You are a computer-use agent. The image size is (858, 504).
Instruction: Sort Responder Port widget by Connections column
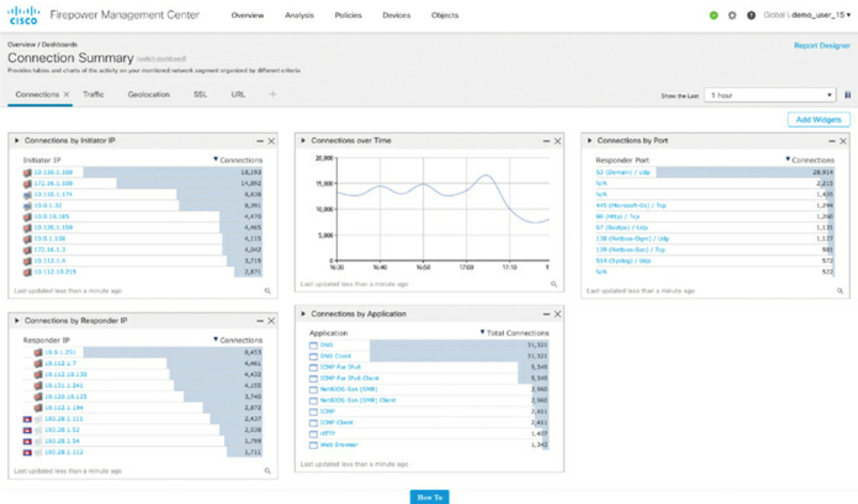point(811,160)
